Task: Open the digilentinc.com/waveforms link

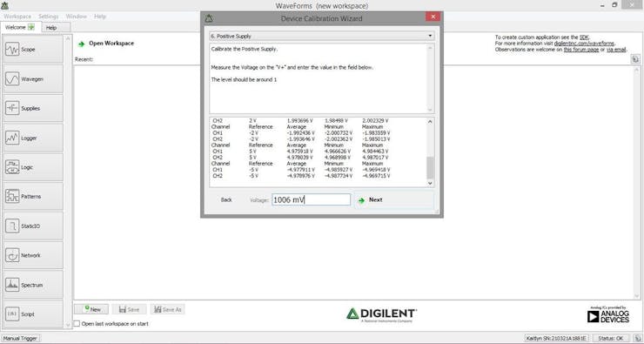Action: click(584, 44)
